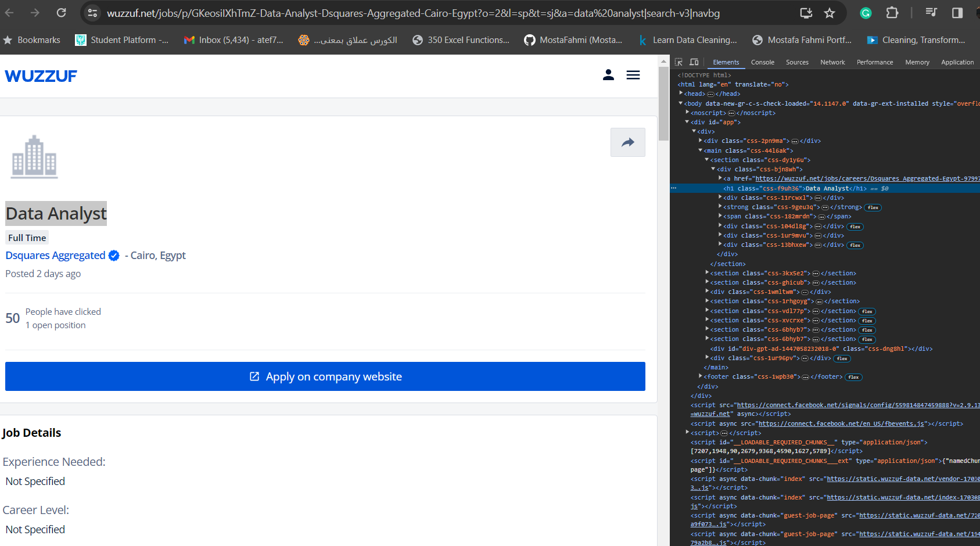
Task: Click flex badge on section css-vd177p
Action: pos(867,311)
